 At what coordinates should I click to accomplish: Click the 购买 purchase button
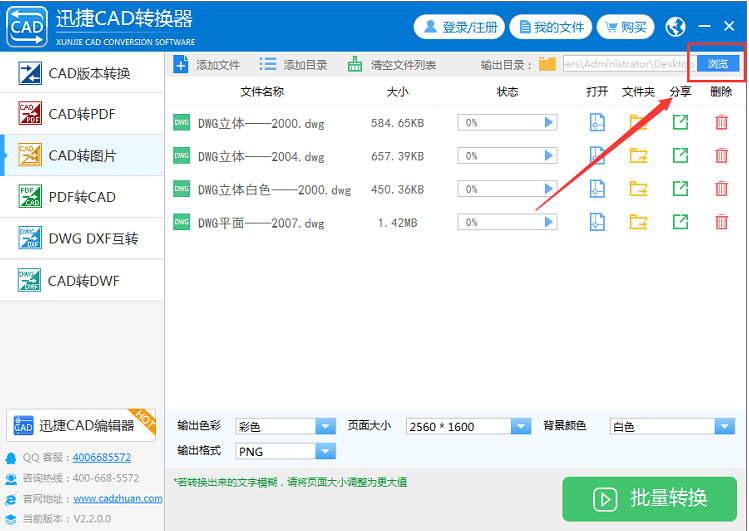[626, 27]
